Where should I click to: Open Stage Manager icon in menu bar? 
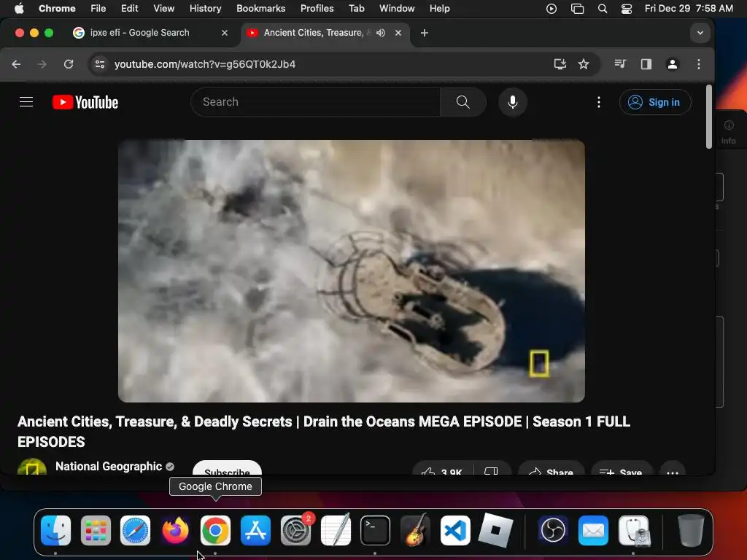[x=577, y=8]
